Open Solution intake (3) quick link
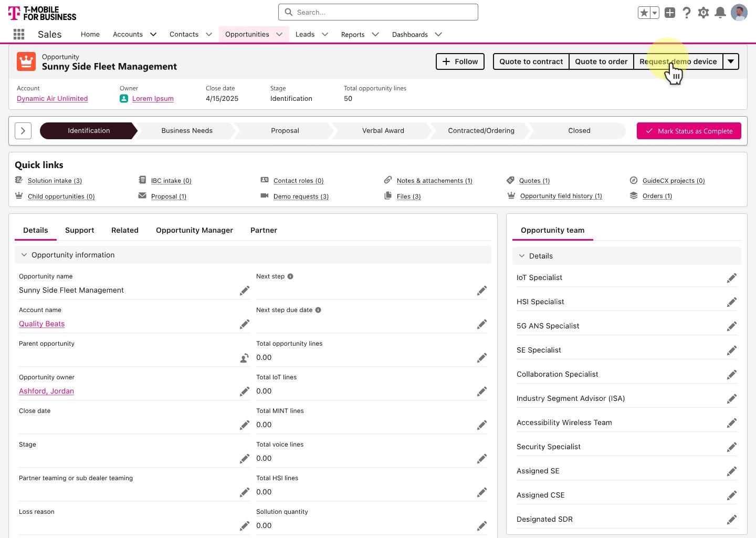 tap(55, 181)
